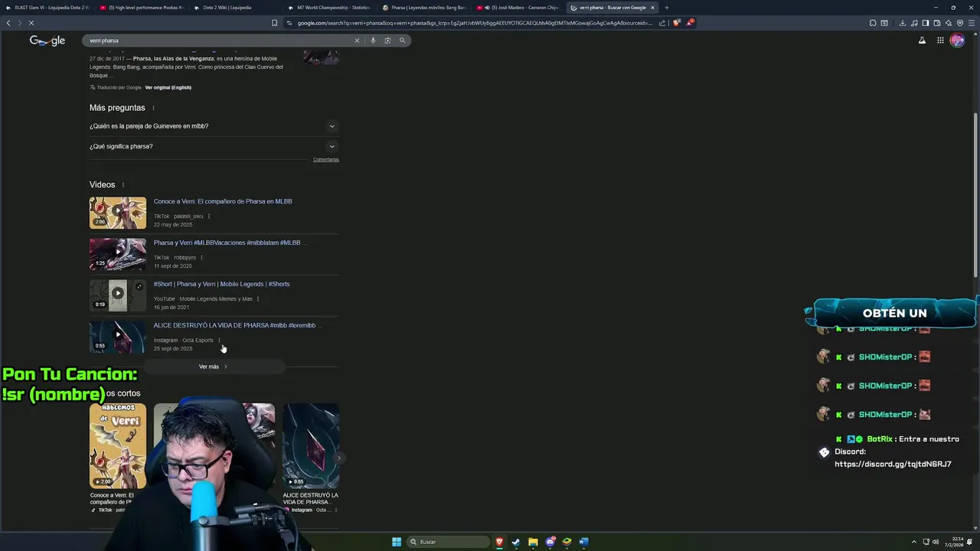Open Brave Rewards triangle icon
The image size is (980, 551).
[690, 23]
